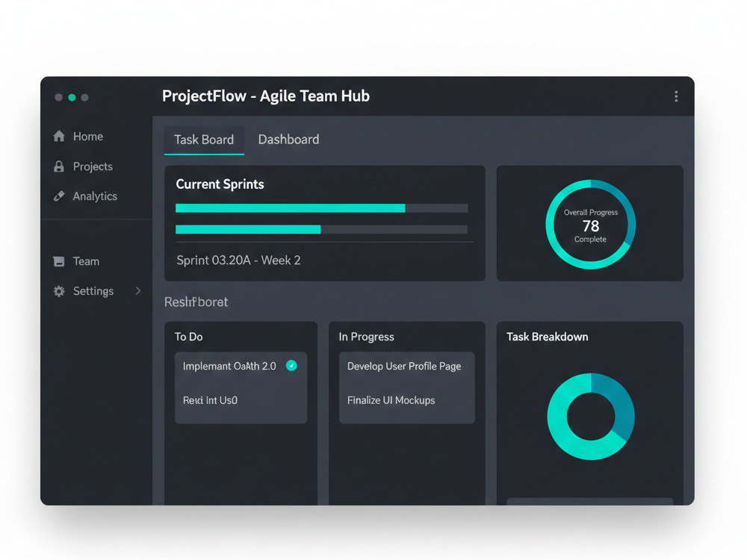Click the Task Breakdown donut chart

[591, 416]
